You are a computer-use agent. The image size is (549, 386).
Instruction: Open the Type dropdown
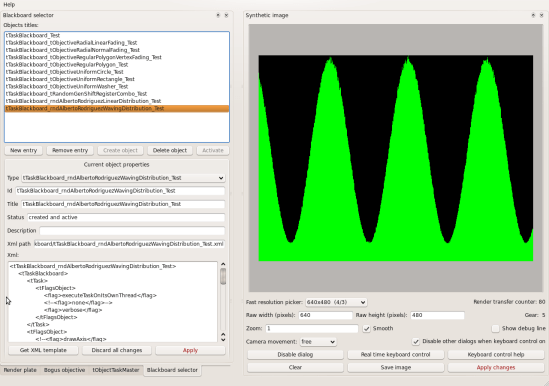(123, 178)
